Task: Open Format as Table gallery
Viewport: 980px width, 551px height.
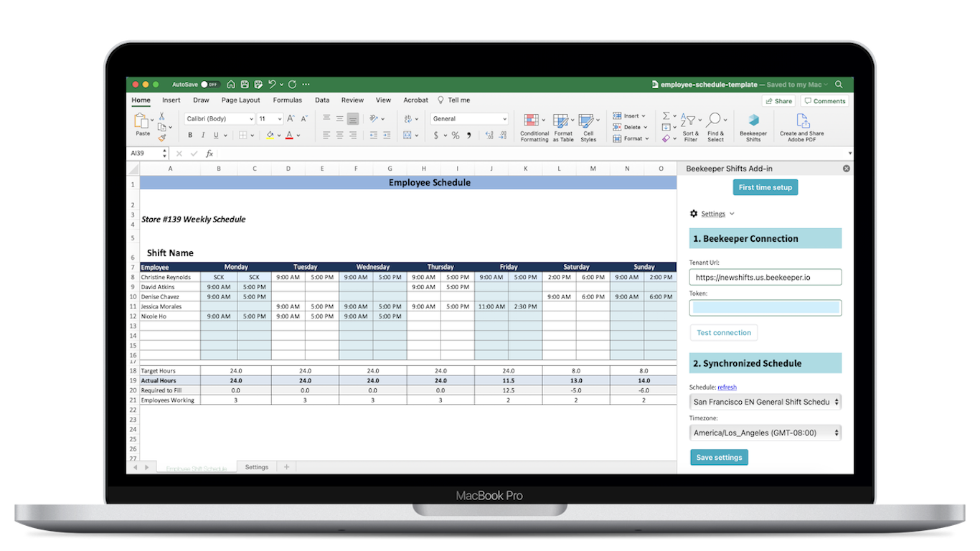Action: pyautogui.click(x=563, y=128)
